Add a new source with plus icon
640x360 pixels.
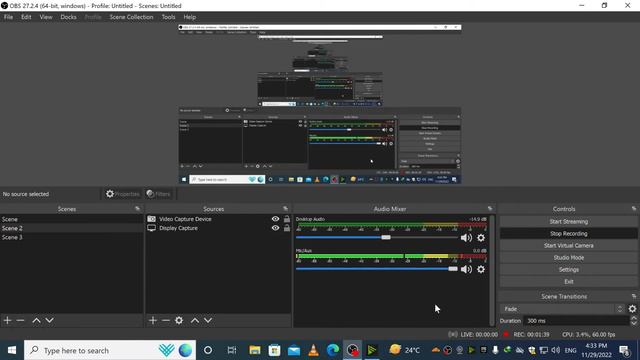[x=153, y=320]
